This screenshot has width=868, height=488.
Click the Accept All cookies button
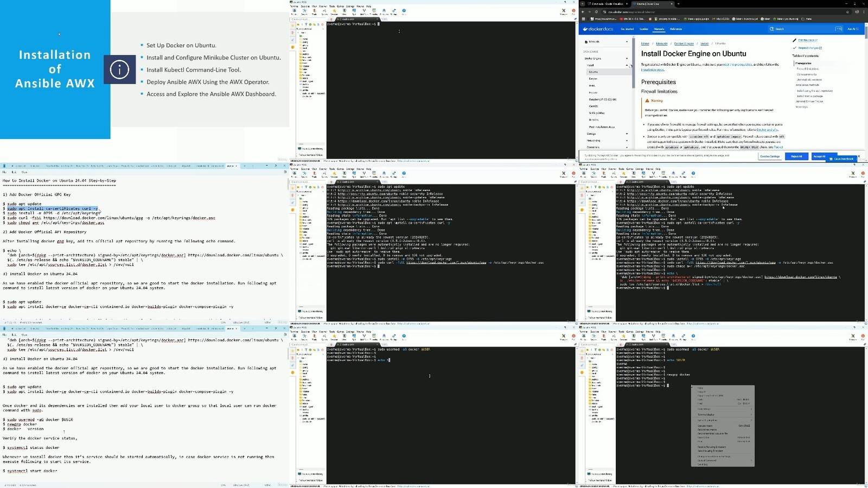(819, 156)
